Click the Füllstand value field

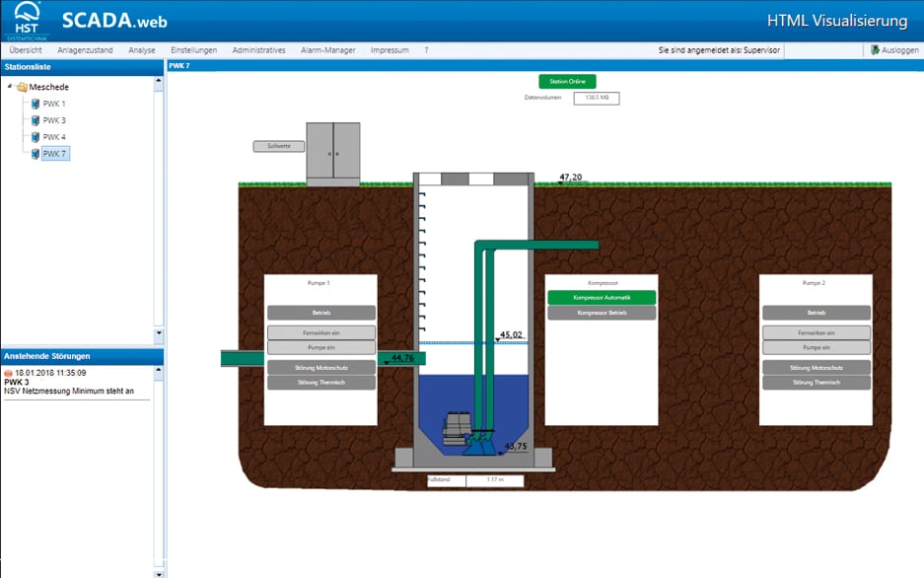pos(495,480)
